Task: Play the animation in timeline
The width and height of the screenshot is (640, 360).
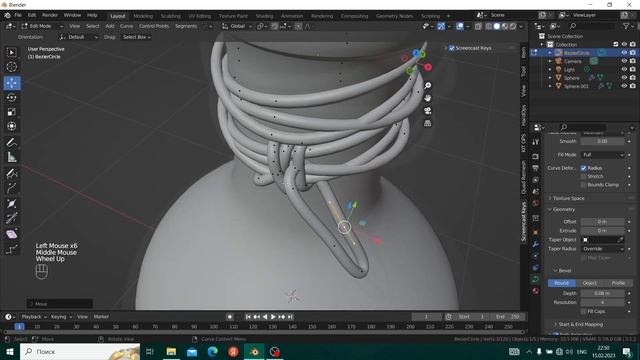Action: pyautogui.click(x=273, y=317)
